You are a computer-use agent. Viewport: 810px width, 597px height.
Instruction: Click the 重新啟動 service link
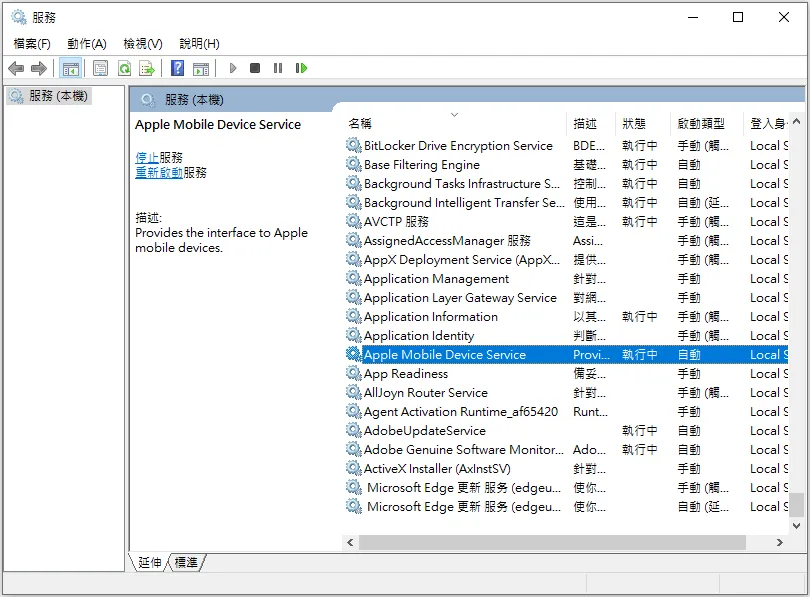[x=159, y=172]
